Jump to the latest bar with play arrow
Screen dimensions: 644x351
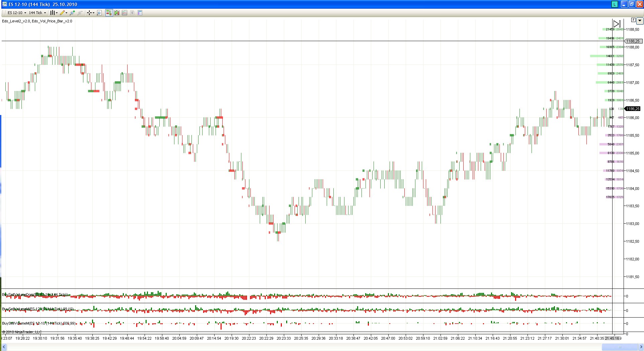click(x=617, y=24)
